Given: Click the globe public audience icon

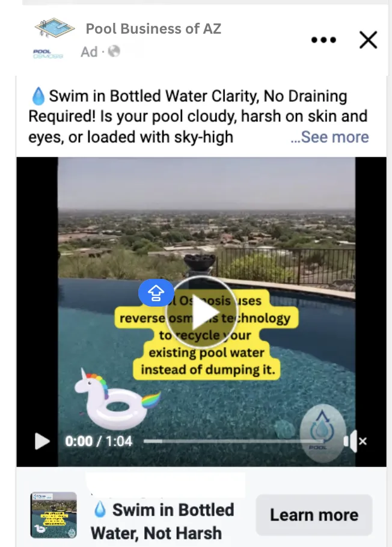Looking at the screenshot, I should click(x=114, y=52).
